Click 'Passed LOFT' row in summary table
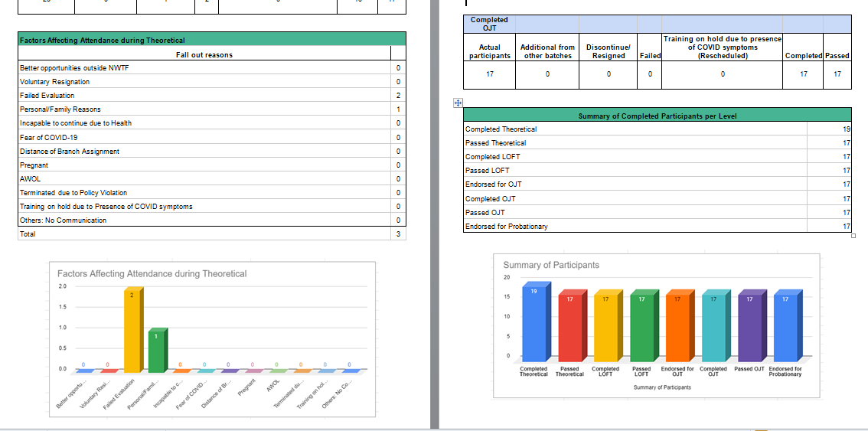This screenshot has height=431, width=868. [657, 171]
